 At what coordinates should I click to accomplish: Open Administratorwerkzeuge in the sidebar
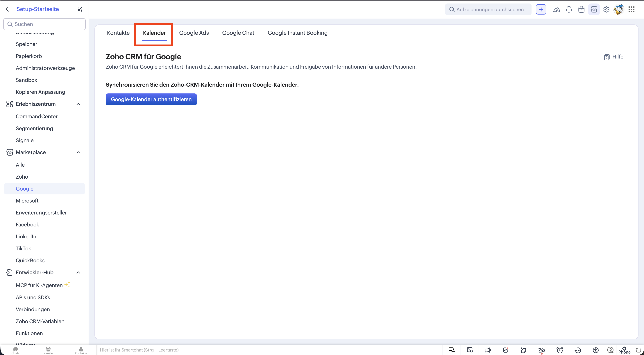point(45,68)
